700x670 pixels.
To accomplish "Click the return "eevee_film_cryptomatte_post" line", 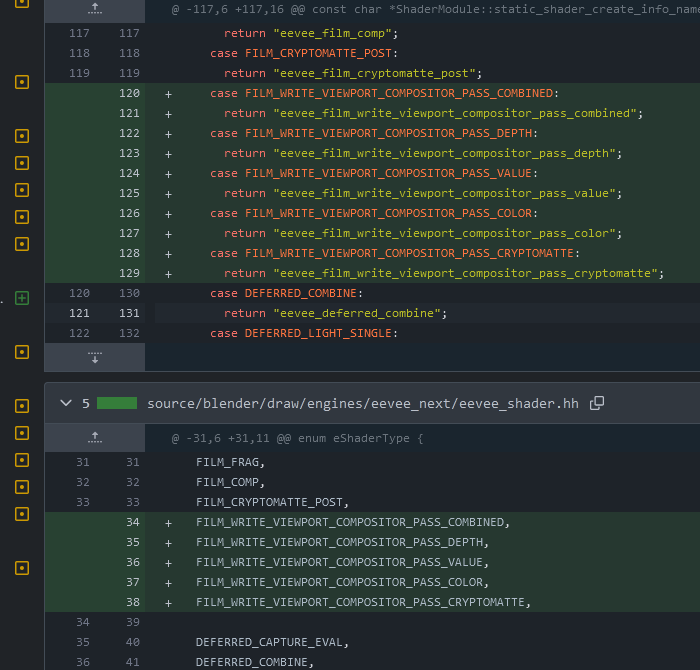I will tap(353, 73).
